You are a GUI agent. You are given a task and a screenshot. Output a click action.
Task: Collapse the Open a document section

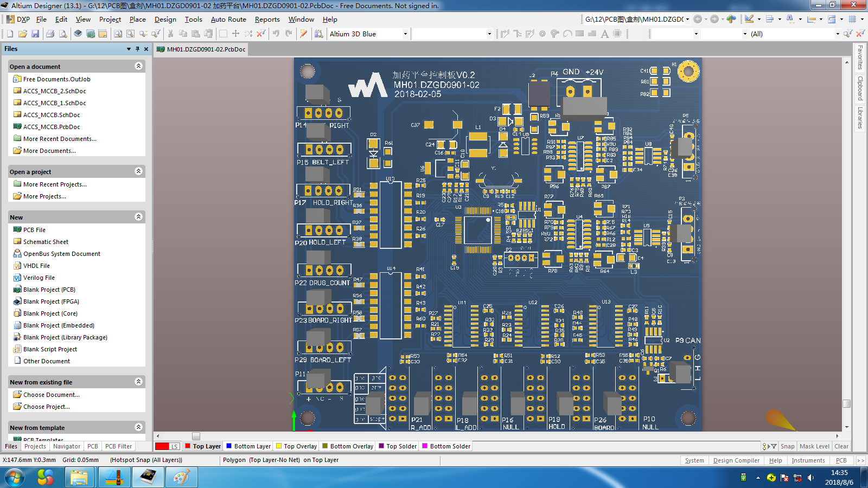tap(138, 66)
